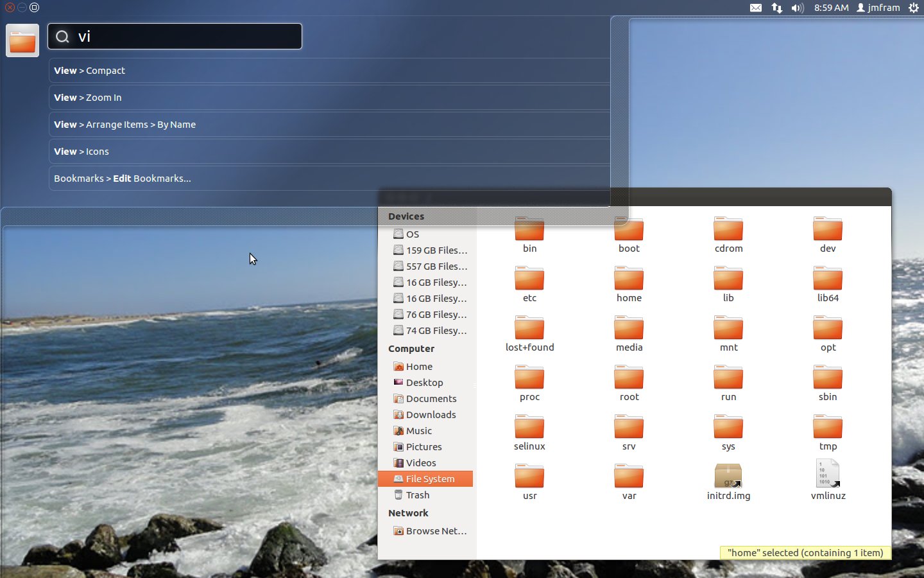
Task: Click the mail envelope indicator
Action: coord(757,8)
